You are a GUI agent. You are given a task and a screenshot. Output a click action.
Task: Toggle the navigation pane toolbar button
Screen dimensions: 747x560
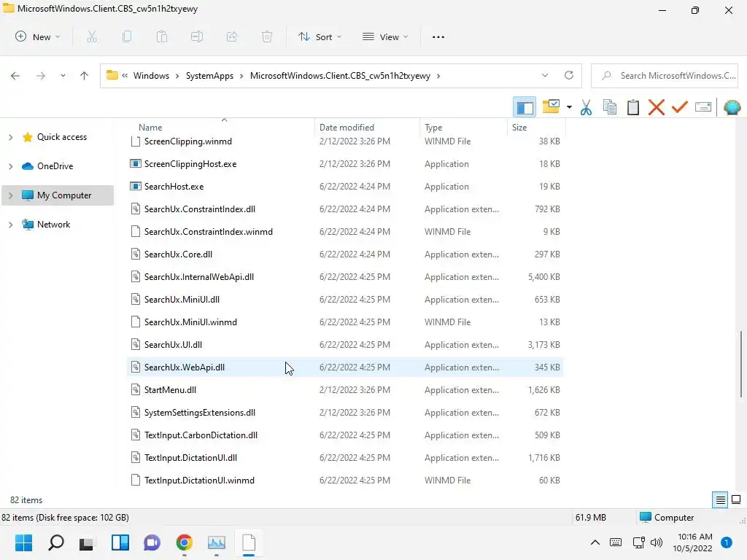pos(525,107)
